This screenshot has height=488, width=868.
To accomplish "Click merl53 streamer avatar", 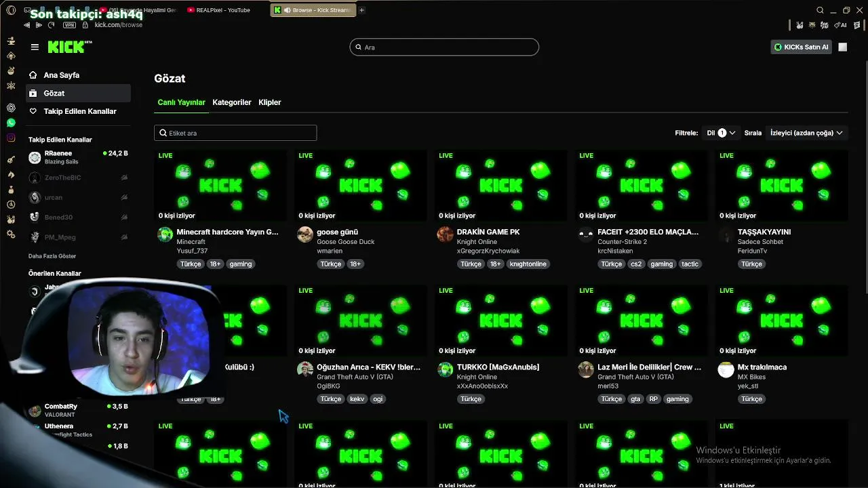I will click(x=586, y=369).
